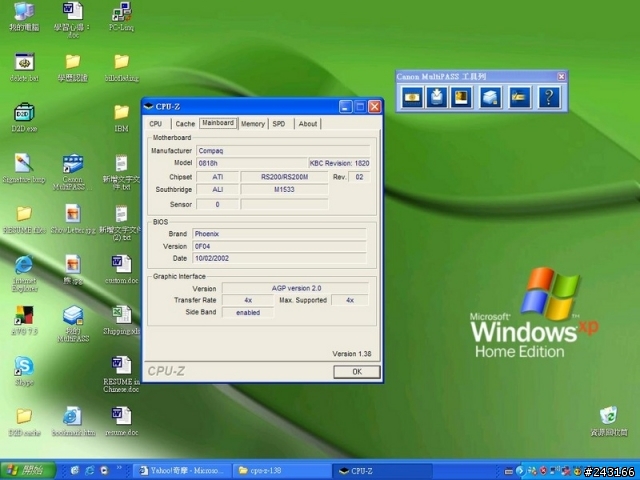Select RESUME in Chinese.doc file
The width and height of the screenshot is (640, 480).
coord(122,375)
